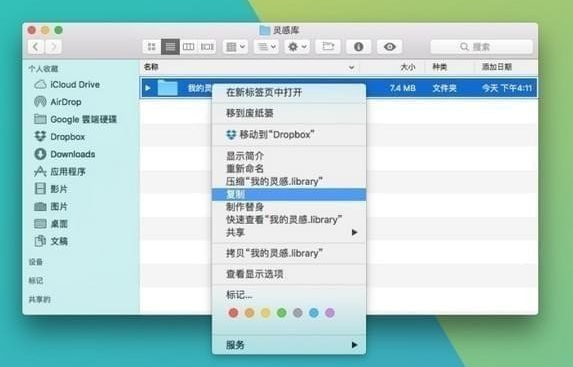Sort by the 大小 column header

tap(408, 67)
